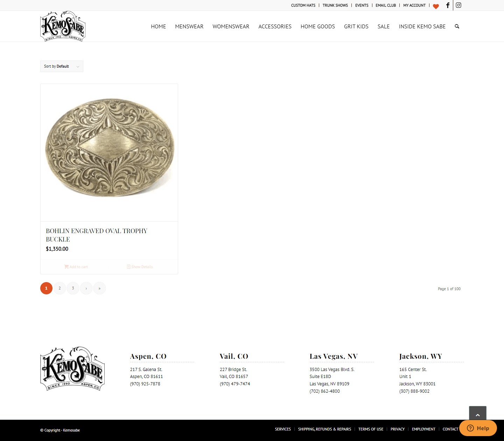Viewport: 504px width, 441px height.
Task: Open the Custom Hats link
Action: pyautogui.click(x=303, y=5)
